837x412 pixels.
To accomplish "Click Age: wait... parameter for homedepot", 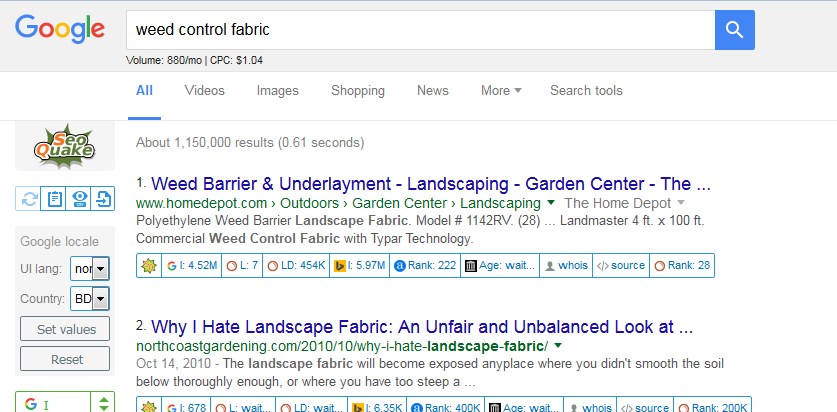I will click(500, 265).
